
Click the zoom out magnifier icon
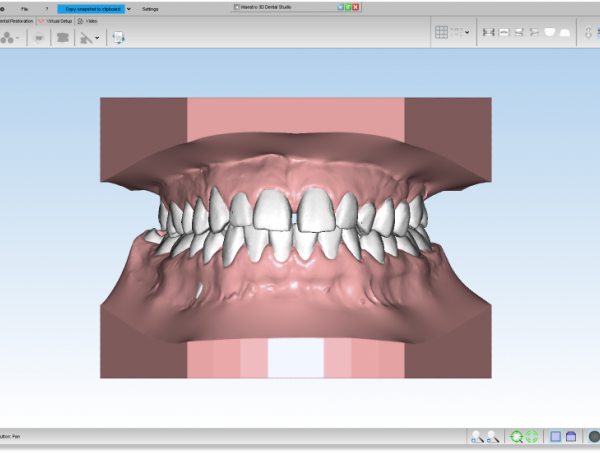tap(493, 437)
